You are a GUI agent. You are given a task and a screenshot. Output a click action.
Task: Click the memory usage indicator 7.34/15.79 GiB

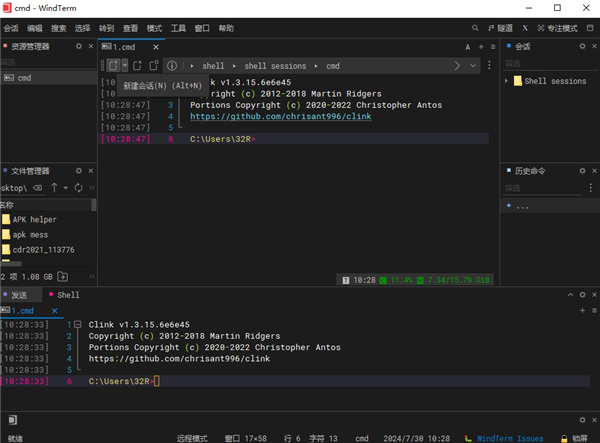pyautogui.click(x=459, y=279)
